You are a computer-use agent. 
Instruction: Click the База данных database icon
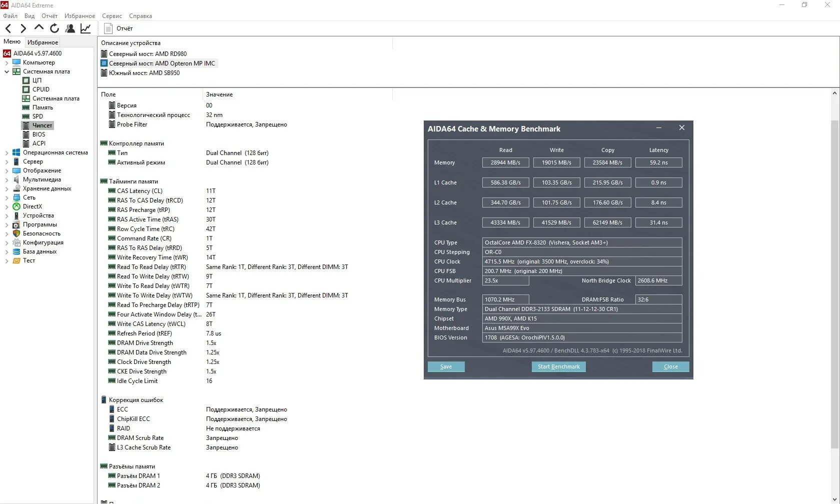(x=17, y=251)
